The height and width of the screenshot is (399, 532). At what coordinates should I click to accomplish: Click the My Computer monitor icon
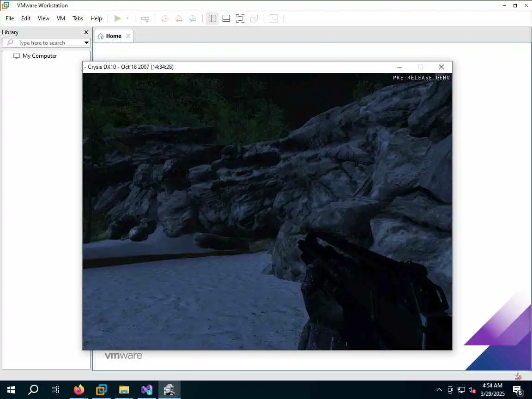tap(16, 56)
